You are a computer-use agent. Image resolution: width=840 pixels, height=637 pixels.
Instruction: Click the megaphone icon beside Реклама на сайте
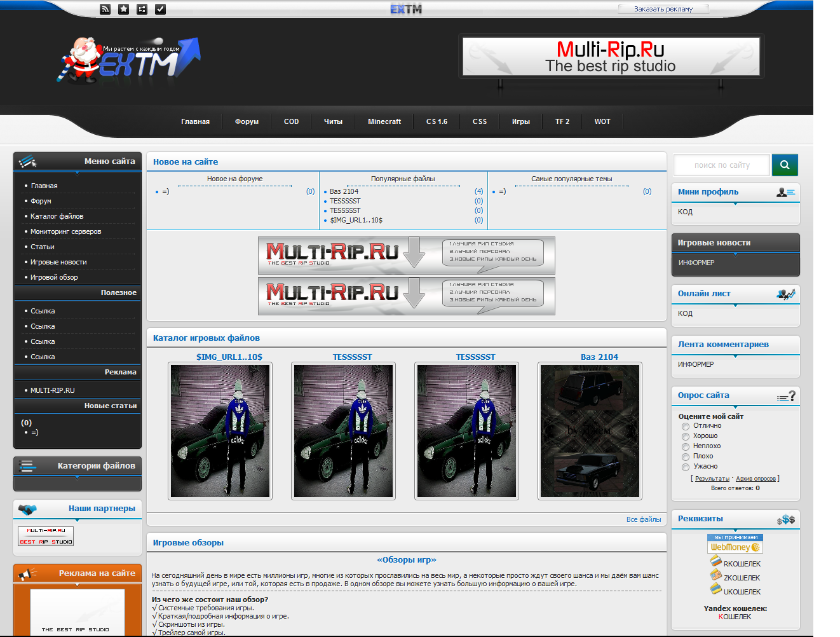pos(28,574)
